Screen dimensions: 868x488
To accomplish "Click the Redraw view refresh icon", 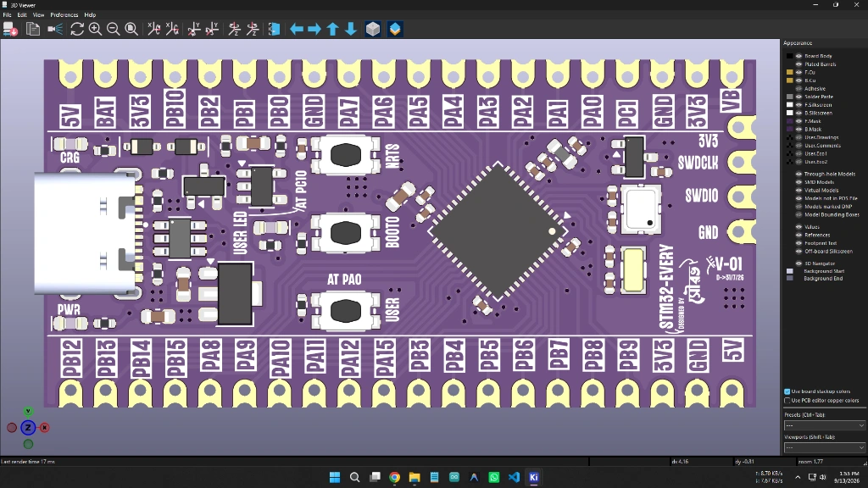I will click(x=77, y=29).
